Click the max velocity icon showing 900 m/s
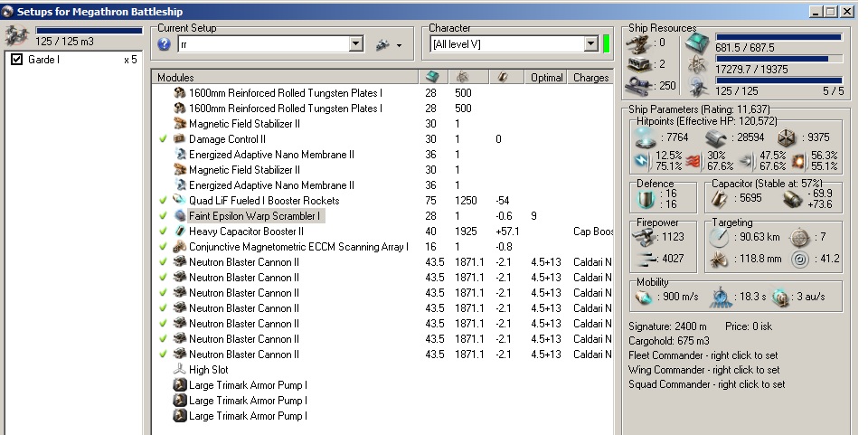The width and height of the screenshot is (868, 435). click(643, 298)
